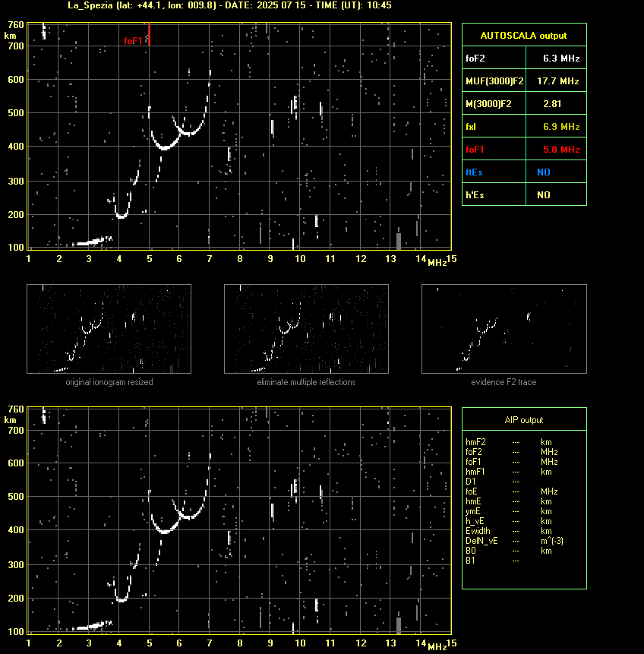Viewport: 644px width, 654px height.
Task: Click the 'evidence F2 trace' thumbnail
Action: (504, 329)
